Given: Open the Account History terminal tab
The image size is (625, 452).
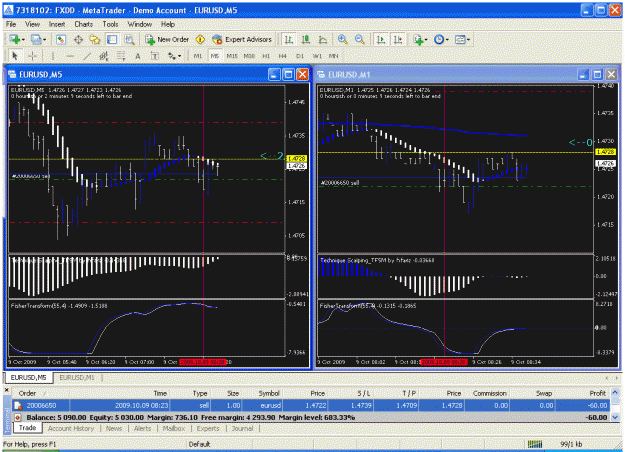Looking at the screenshot, I should click(71, 428).
